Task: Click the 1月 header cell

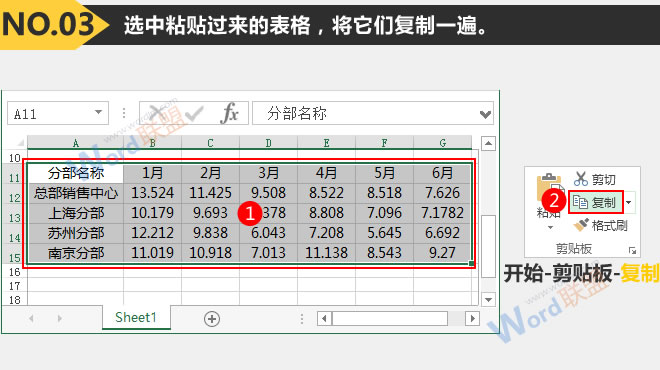Action: click(152, 173)
